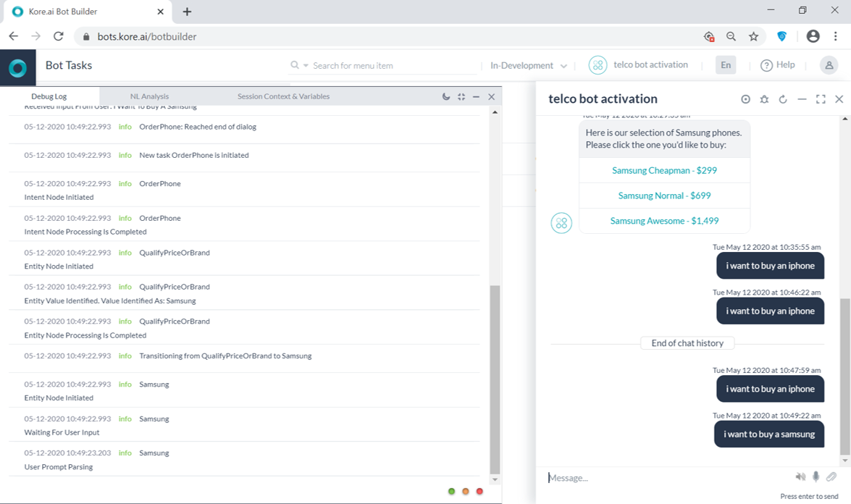The image size is (851, 504).
Task: Click the Help question mark icon
Action: (x=766, y=65)
